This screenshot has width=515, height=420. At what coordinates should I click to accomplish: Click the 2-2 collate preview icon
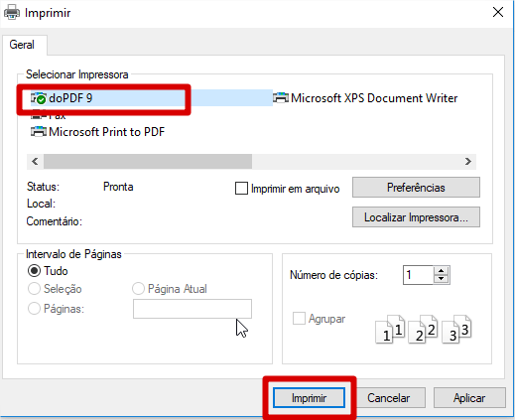tap(423, 329)
